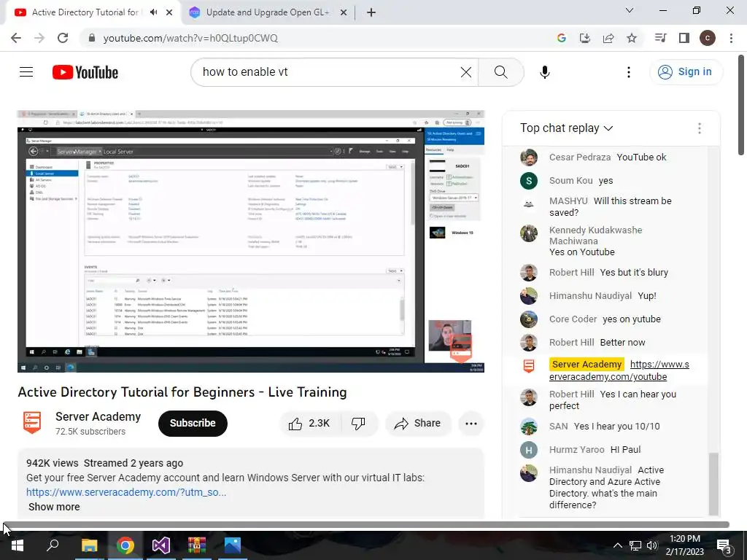Viewport: 747px width, 560px height.
Task: Switch to Active Directory Tutorial tab
Action: tap(86, 12)
